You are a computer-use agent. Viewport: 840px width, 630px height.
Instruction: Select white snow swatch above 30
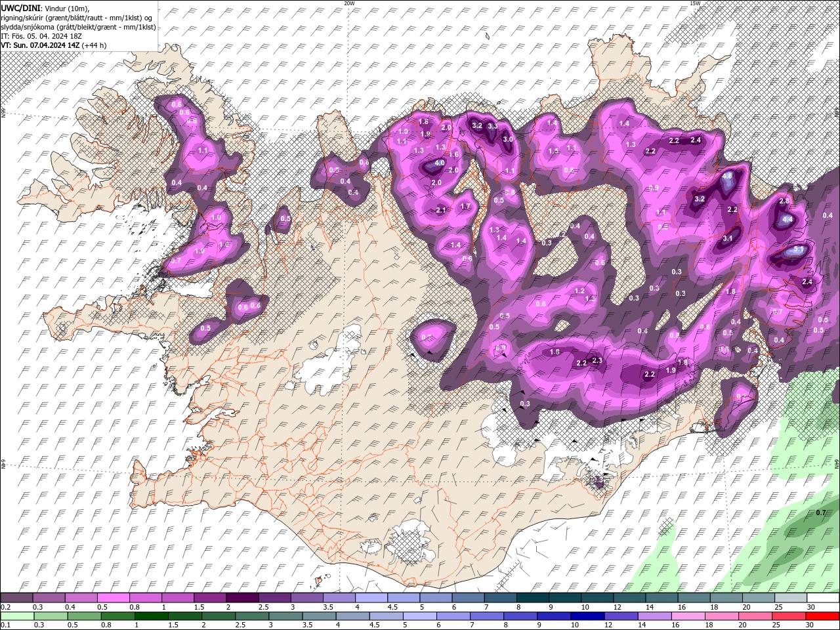823,598
